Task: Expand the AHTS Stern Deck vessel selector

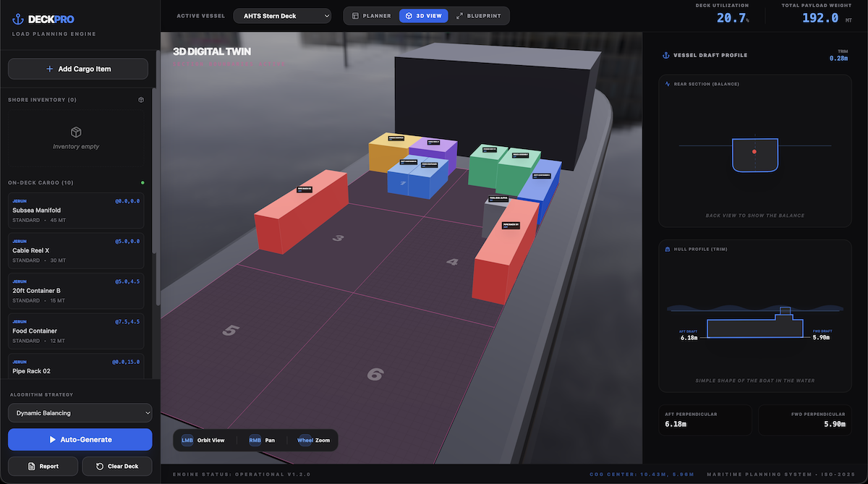Action: [282, 15]
